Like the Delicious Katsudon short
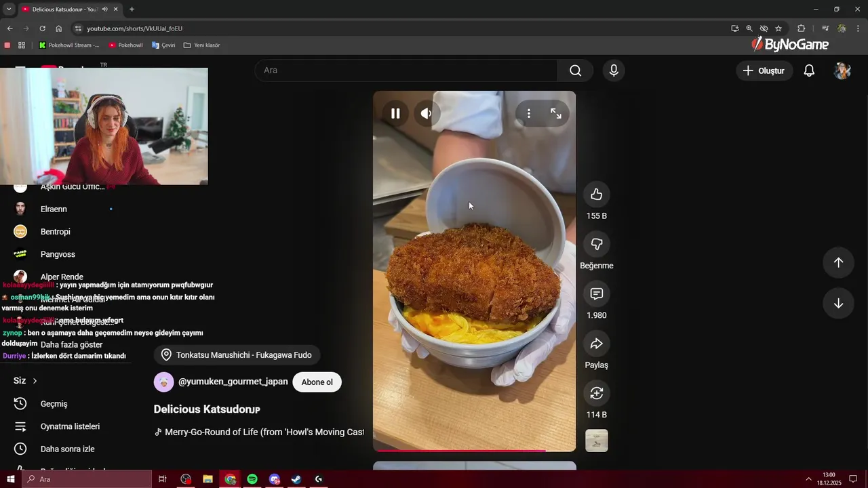Image resolution: width=868 pixels, height=488 pixels. (597, 195)
